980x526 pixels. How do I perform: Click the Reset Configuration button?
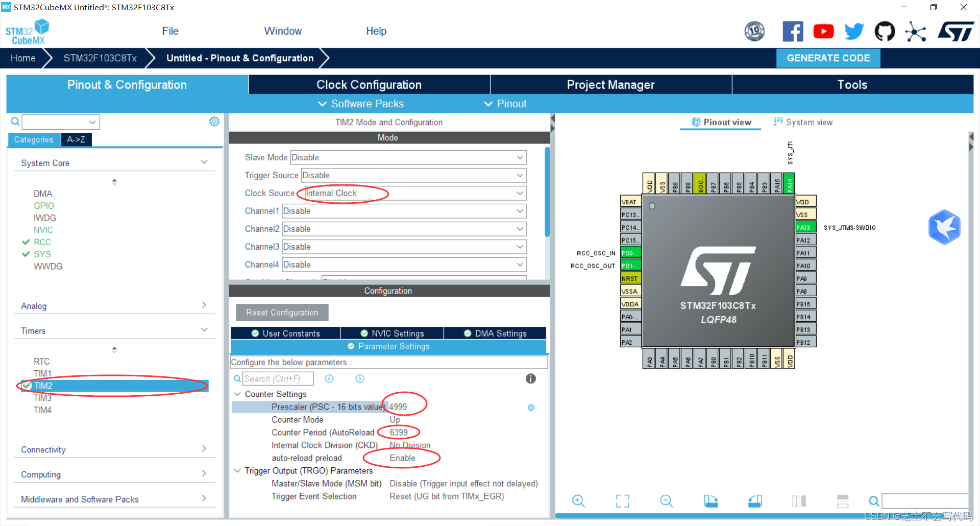(x=282, y=313)
